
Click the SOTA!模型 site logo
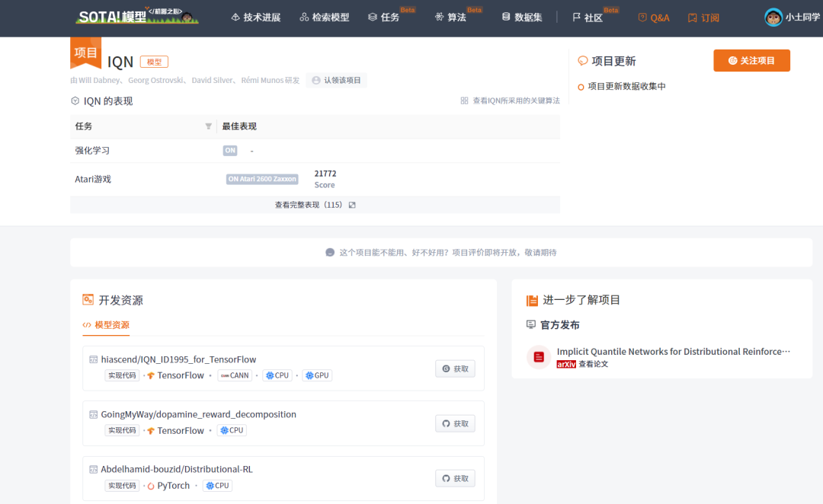137,17
